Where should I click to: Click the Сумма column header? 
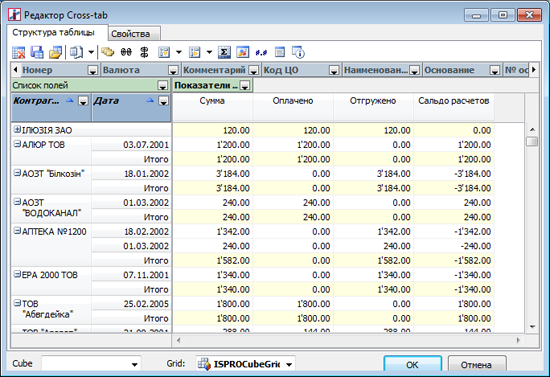tap(212, 107)
